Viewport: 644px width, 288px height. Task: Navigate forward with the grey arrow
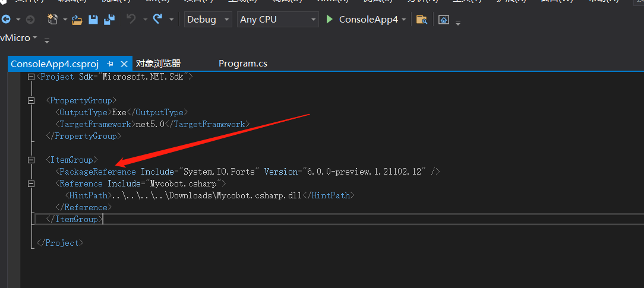point(30,19)
